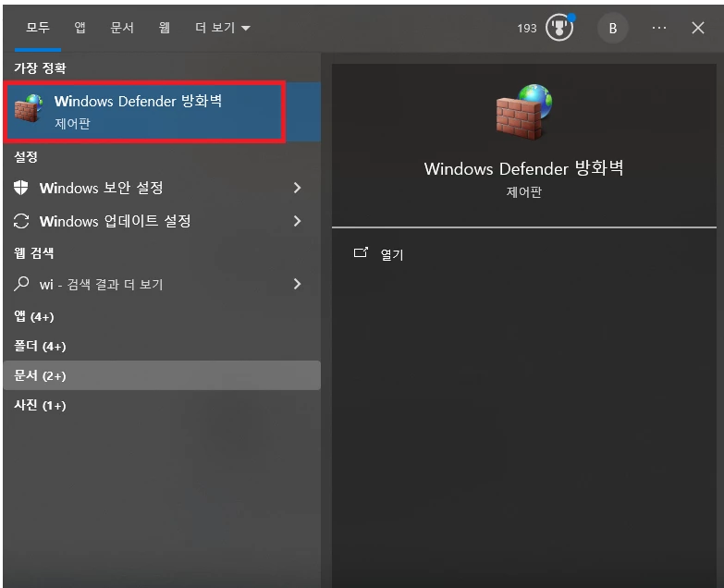Switch to the 문서 tab

coord(122,28)
